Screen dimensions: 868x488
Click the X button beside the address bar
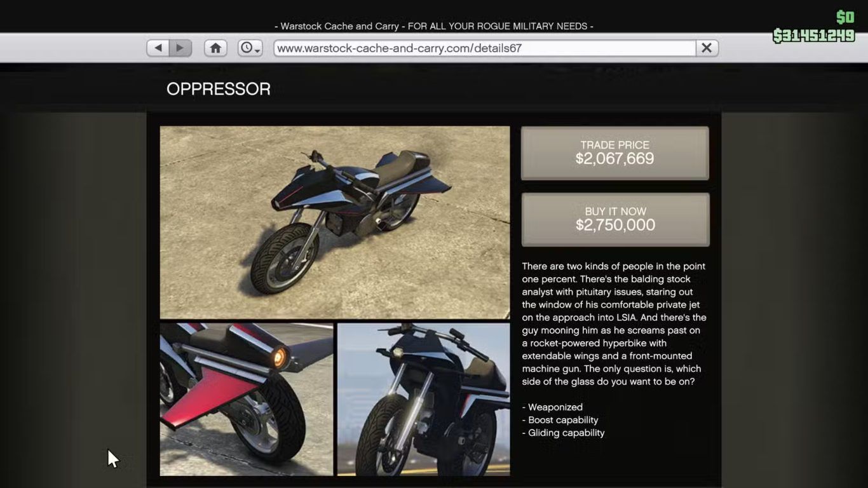click(707, 48)
